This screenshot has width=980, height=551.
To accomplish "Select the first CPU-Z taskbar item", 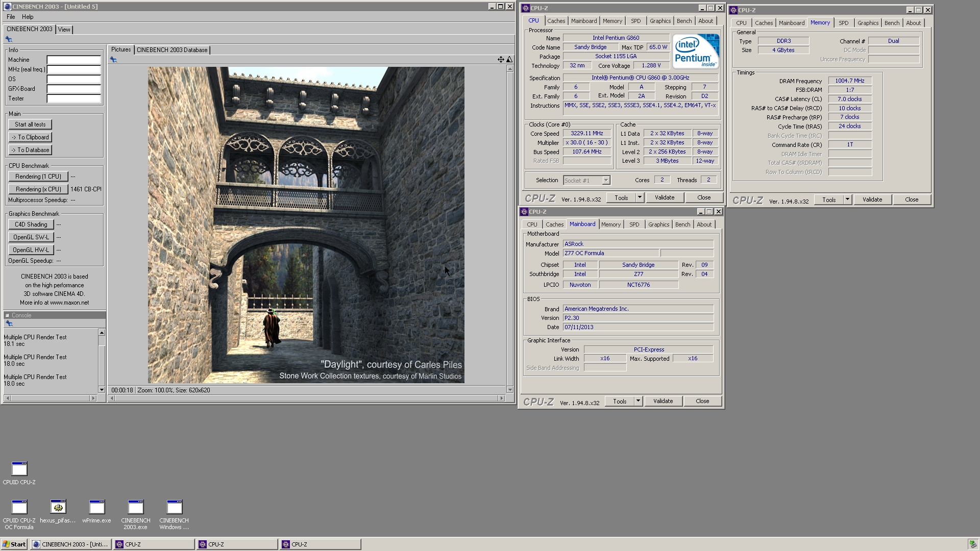I will [155, 544].
